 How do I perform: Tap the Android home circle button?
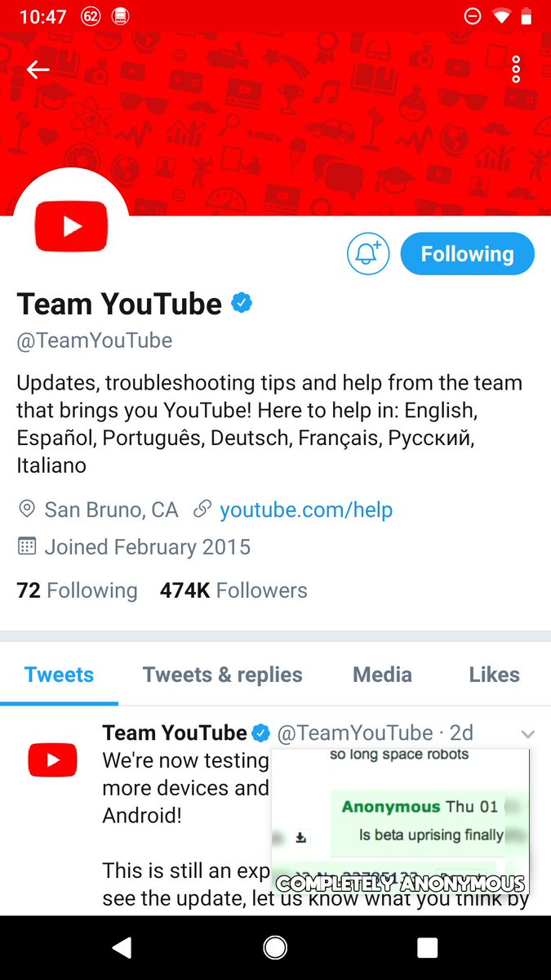click(275, 947)
